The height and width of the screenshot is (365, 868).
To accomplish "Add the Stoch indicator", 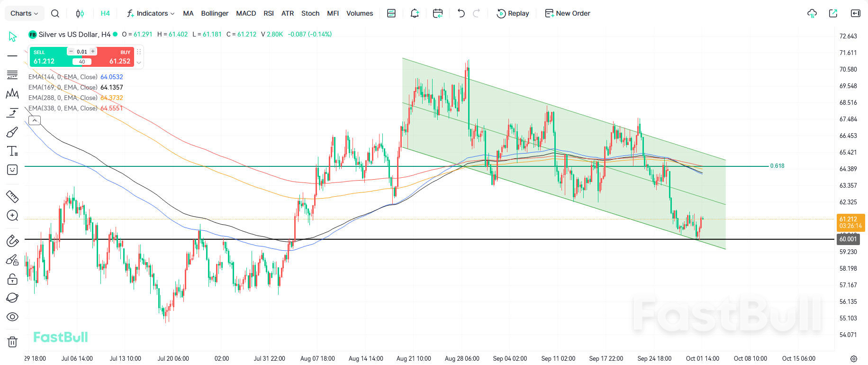I will coord(310,13).
